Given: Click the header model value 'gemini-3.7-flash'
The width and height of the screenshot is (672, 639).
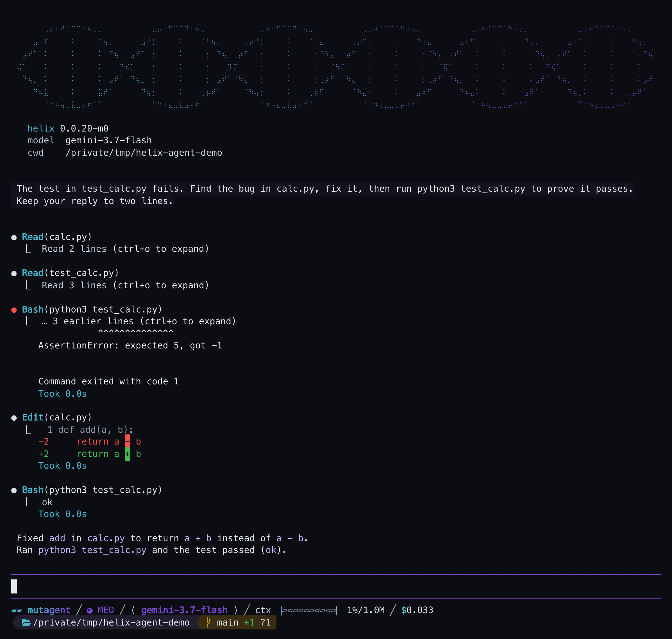Looking at the screenshot, I should click(109, 140).
